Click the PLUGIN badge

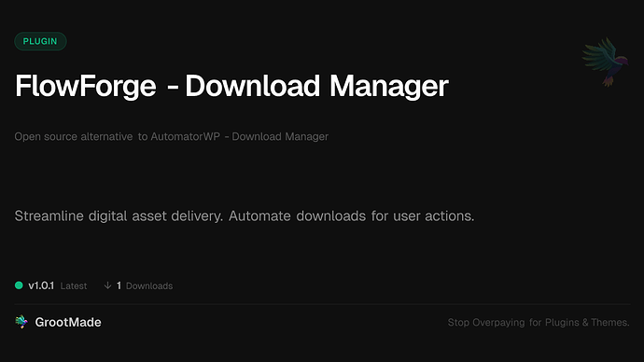(40, 41)
